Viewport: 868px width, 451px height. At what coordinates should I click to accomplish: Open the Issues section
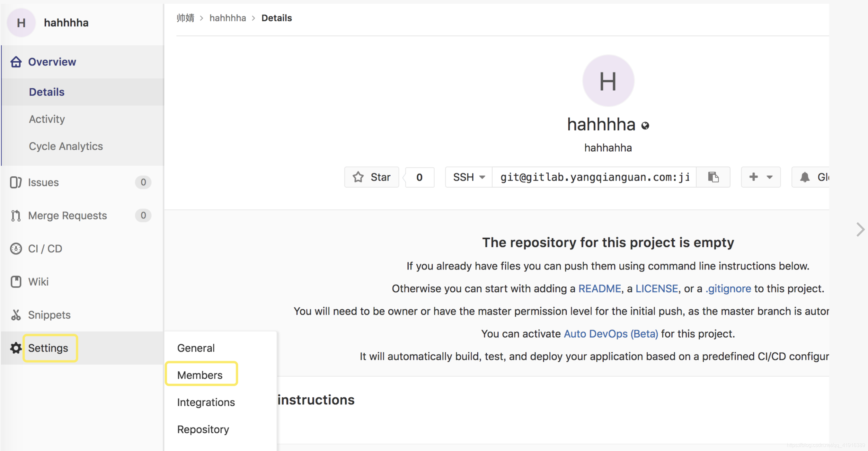(43, 182)
